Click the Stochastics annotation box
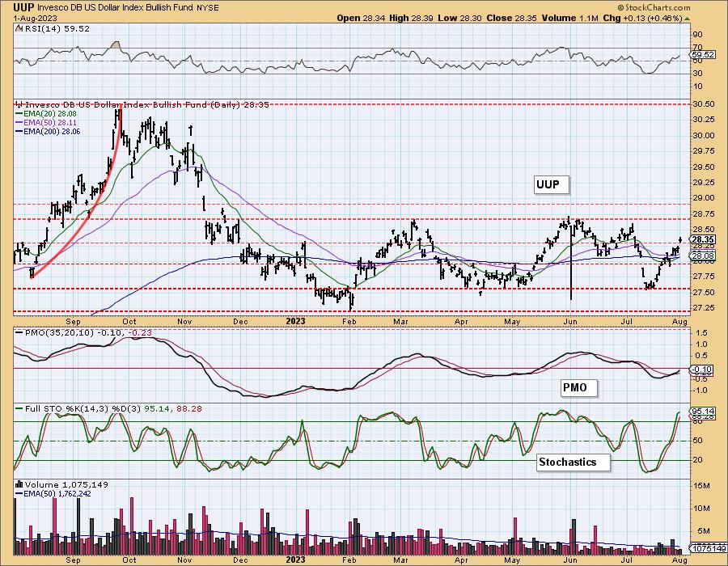This screenshot has height=566, width=728. click(x=573, y=462)
